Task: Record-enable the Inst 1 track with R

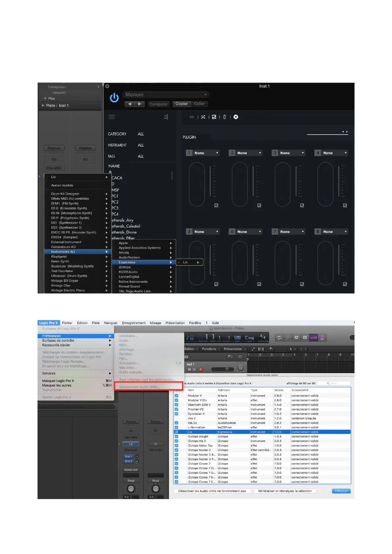Action: (x=200, y=369)
